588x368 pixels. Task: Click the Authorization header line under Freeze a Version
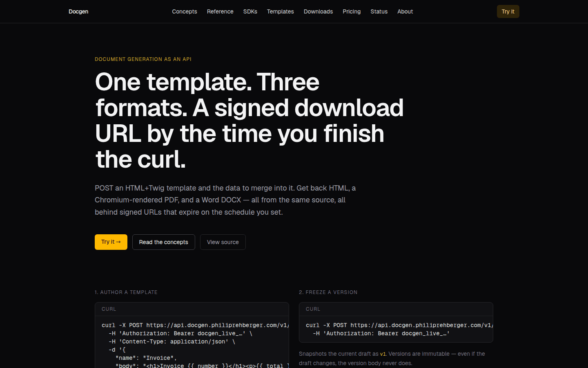[381, 333]
